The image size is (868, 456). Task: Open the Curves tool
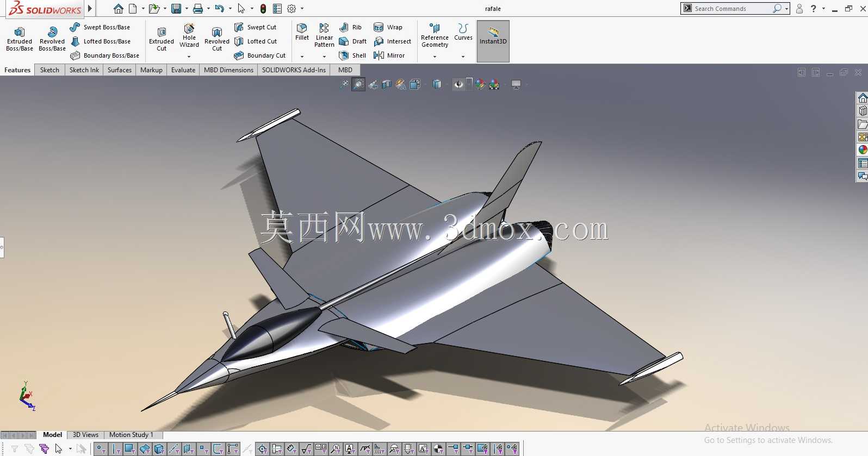tap(463, 32)
